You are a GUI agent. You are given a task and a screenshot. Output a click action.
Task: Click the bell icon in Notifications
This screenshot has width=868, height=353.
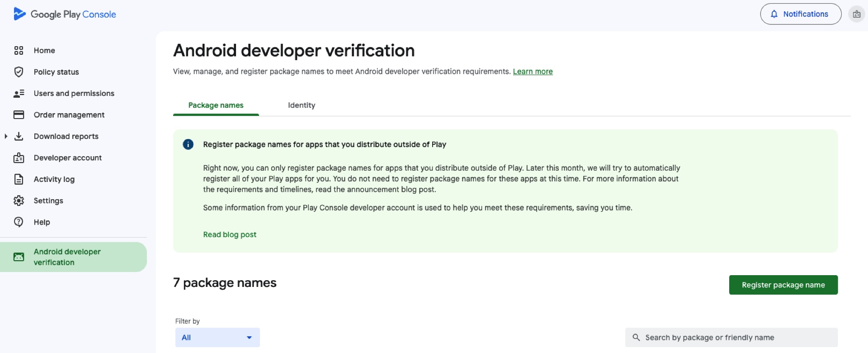pyautogui.click(x=774, y=14)
